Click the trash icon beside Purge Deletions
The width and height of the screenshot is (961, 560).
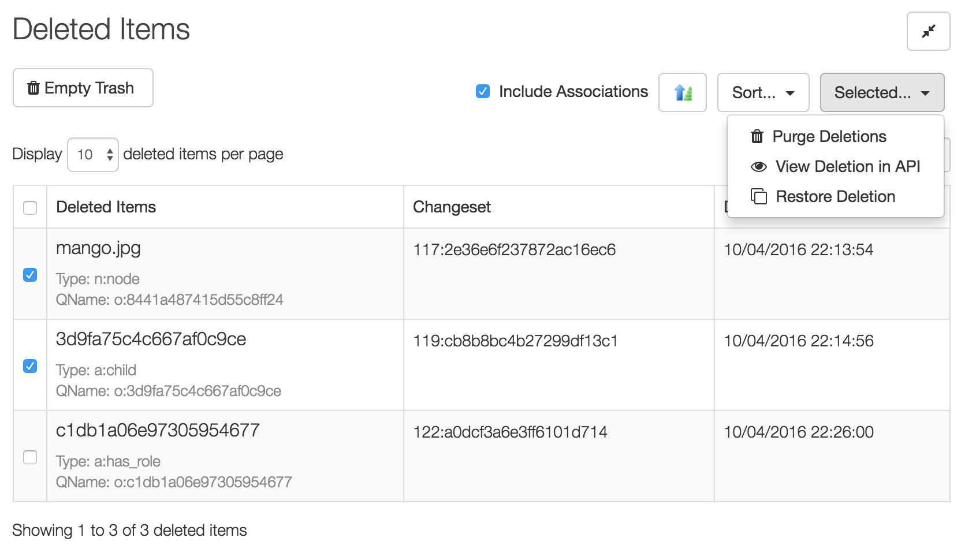click(x=757, y=137)
